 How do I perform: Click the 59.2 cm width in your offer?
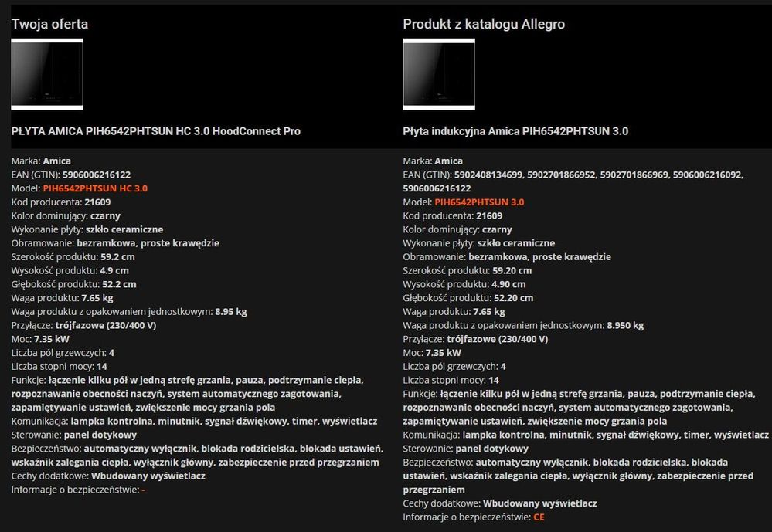[x=117, y=257]
